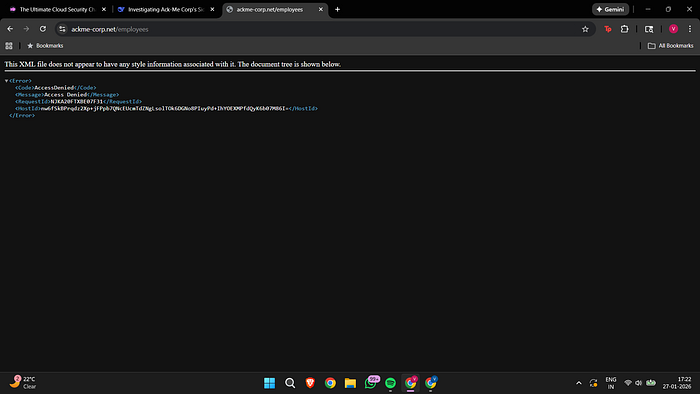Open the Windows Start menu
700x394 pixels.
[x=270, y=383]
